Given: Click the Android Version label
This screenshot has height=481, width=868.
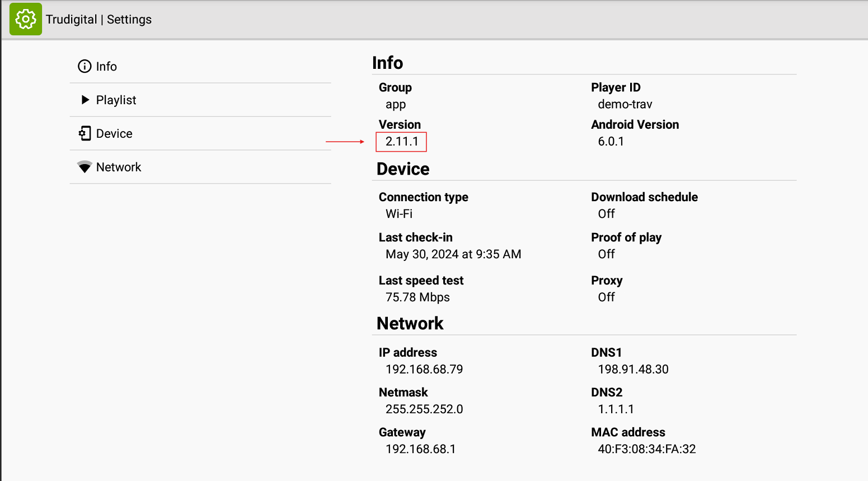Looking at the screenshot, I should pyautogui.click(x=635, y=124).
